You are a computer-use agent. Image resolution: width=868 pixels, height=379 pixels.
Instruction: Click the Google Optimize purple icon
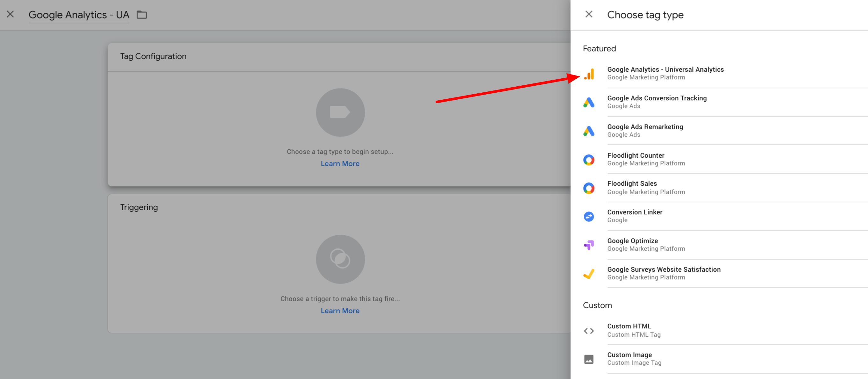click(589, 245)
